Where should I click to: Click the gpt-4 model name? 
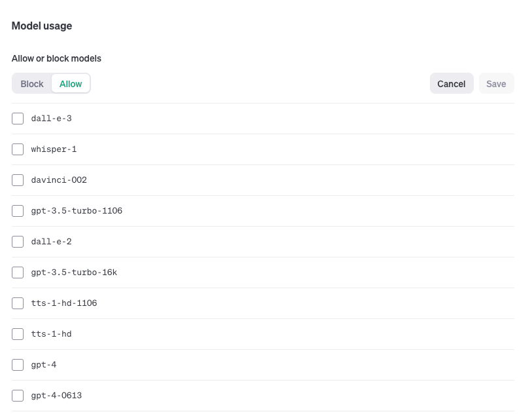pyautogui.click(x=43, y=365)
